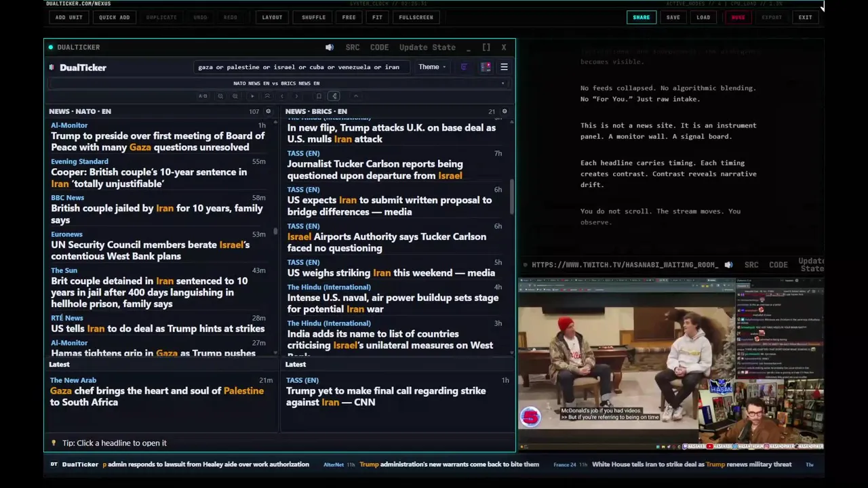Click 'Intense U.S. naval, air power buildup' headline
Screen dimensions: 868x488
[393, 303]
